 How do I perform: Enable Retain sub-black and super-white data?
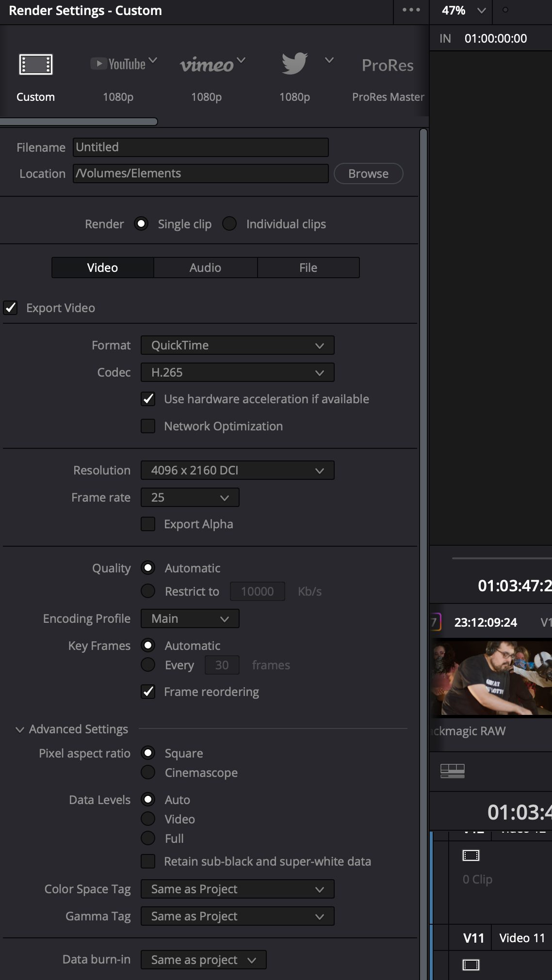click(148, 861)
